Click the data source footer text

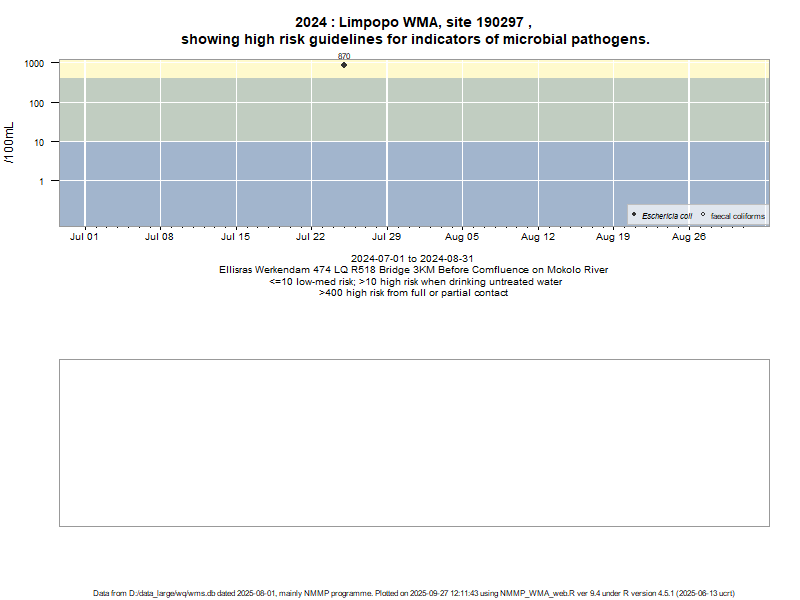click(414, 593)
